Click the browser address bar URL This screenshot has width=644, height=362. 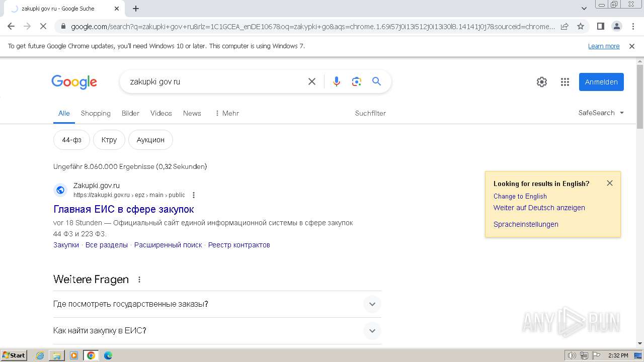312,27
